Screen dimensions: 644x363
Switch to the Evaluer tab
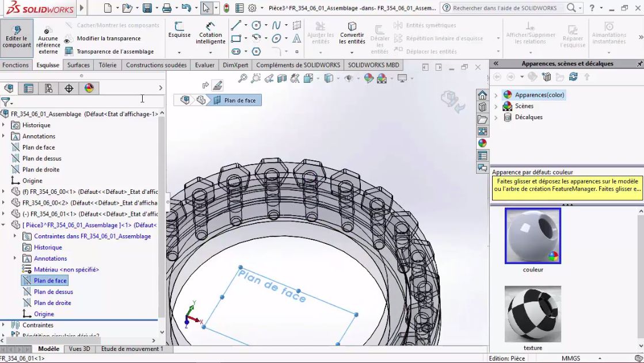click(204, 65)
